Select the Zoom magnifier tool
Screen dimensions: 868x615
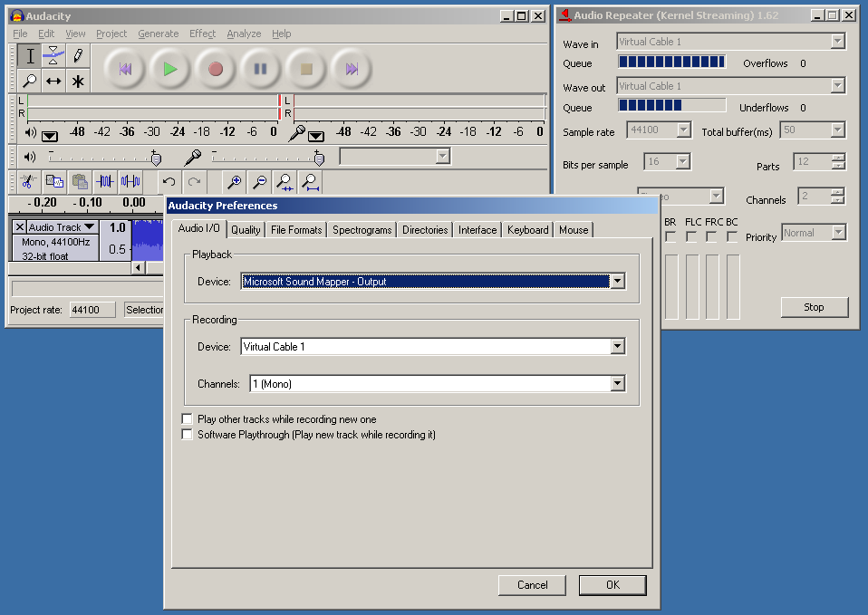point(29,81)
